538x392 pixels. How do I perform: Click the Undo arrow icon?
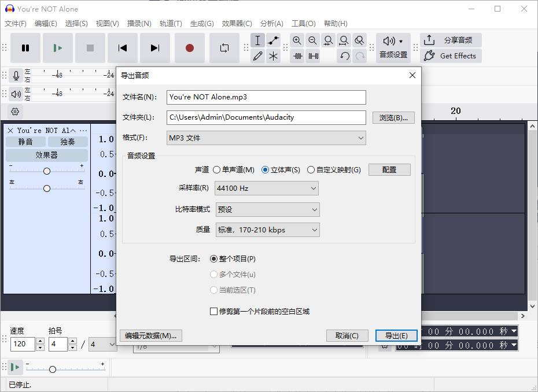coord(345,55)
